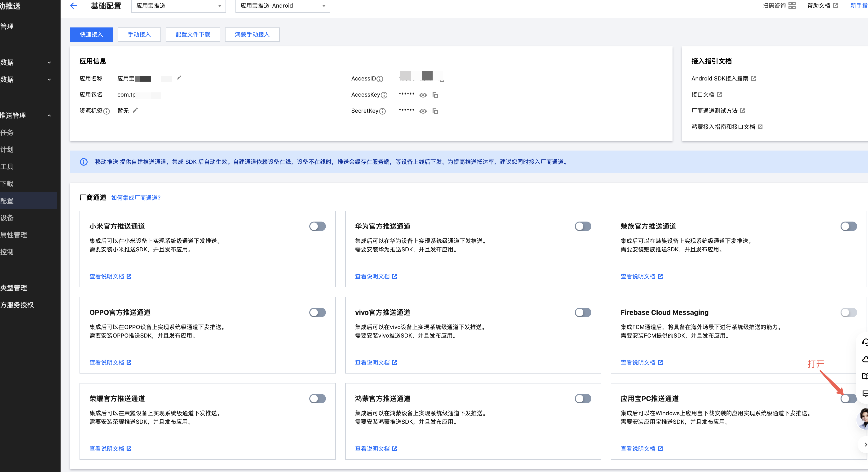Enable the 华为官方推送通道 switch
This screenshot has height=472, width=868.
tap(583, 226)
